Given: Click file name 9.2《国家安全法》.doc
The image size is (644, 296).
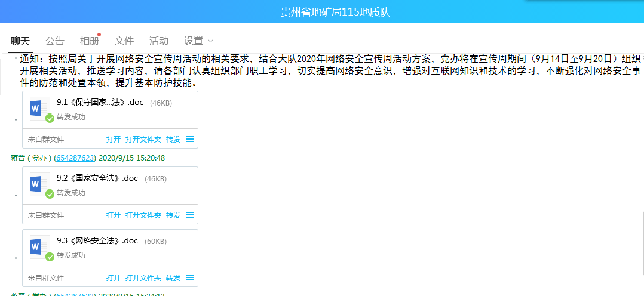Looking at the screenshot, I should 97,178.
